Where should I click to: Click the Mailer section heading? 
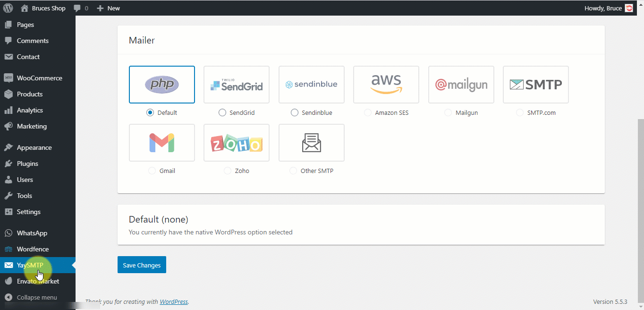pyautogui.click(x=142, y=40)
